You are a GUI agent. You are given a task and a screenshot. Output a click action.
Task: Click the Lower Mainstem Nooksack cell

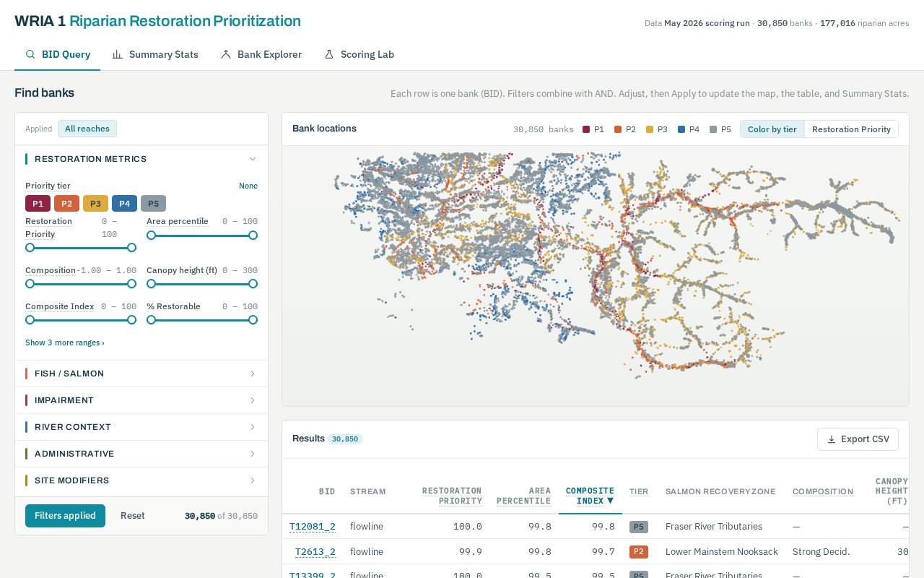pos(722,552)
